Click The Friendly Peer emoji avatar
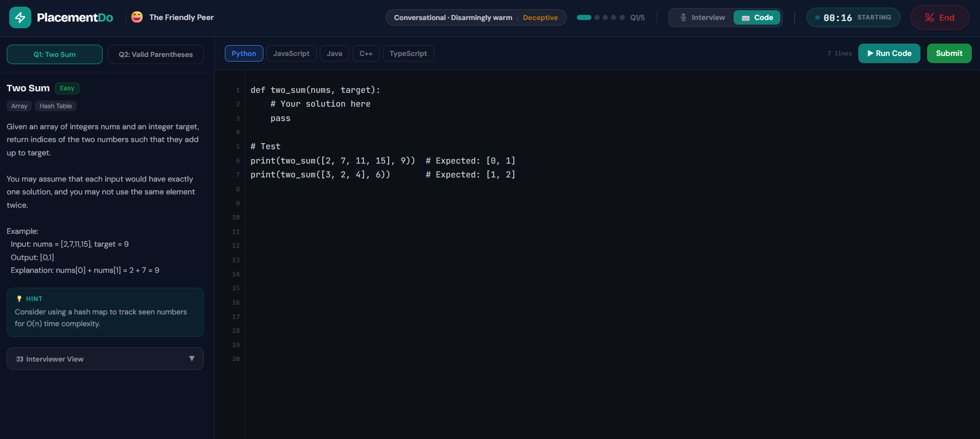Viewport: 980px width, 439px height. (137, 17)
